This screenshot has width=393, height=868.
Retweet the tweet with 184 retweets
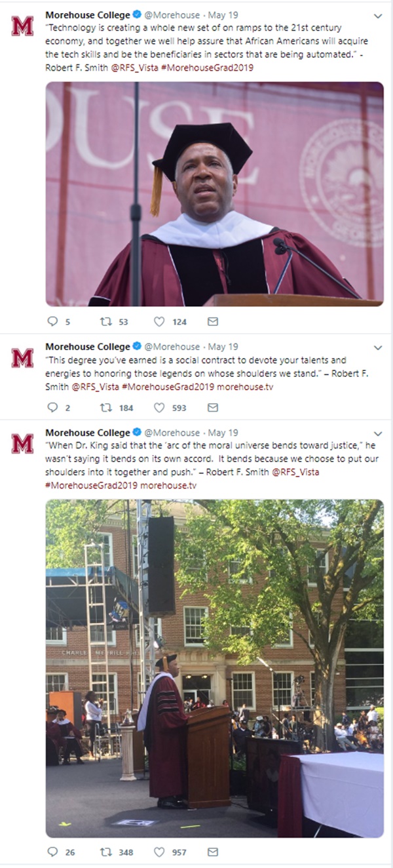click(x=105, y=407)
